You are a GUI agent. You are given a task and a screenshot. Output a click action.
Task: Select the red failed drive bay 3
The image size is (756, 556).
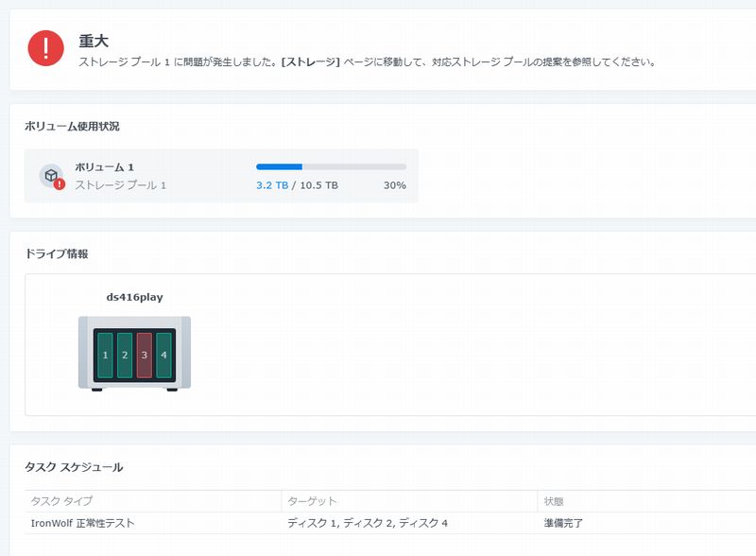[145, 356]
